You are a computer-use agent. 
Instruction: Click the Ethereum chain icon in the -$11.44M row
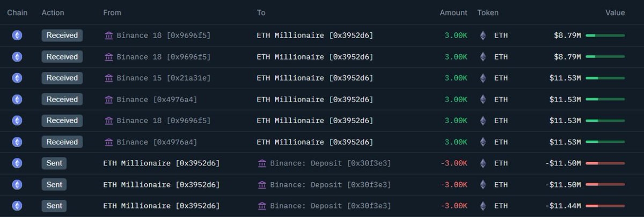17,206
